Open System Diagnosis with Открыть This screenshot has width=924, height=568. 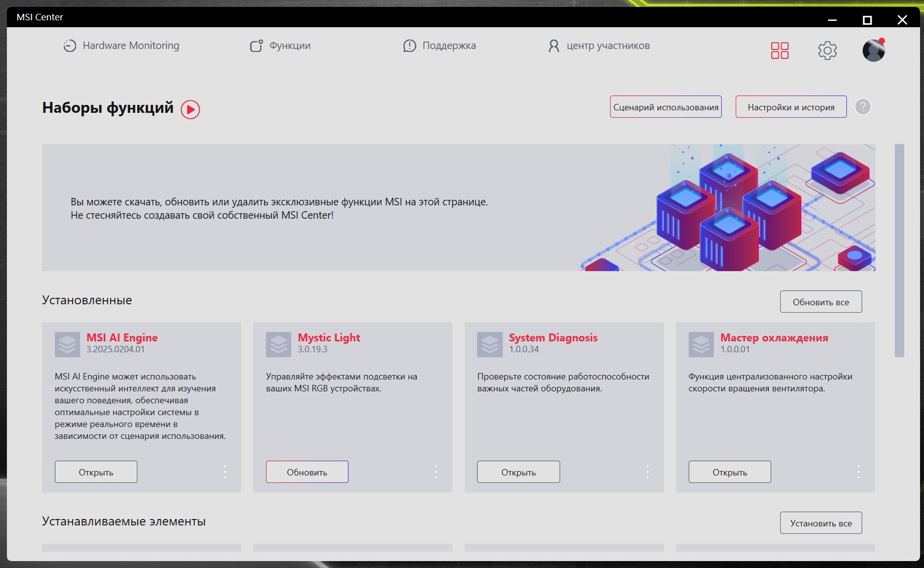[518, 472]
